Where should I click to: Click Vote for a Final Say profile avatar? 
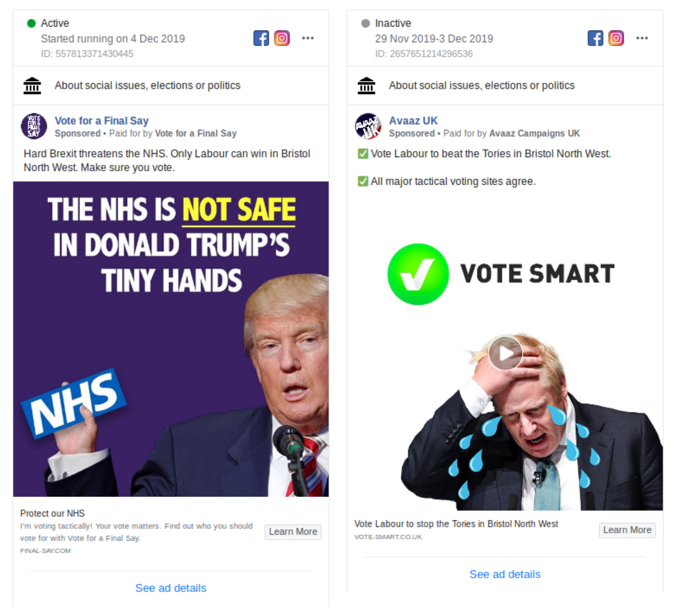34,126
